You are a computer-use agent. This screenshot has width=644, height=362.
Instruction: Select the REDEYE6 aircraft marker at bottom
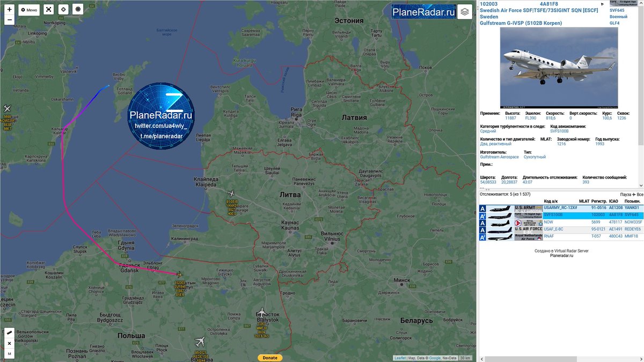click(x=200, y=341)
